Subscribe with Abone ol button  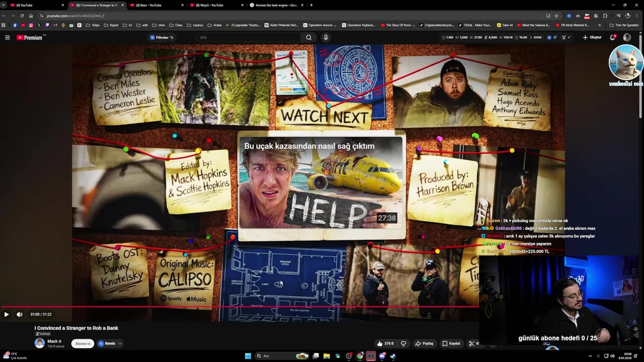83,343
